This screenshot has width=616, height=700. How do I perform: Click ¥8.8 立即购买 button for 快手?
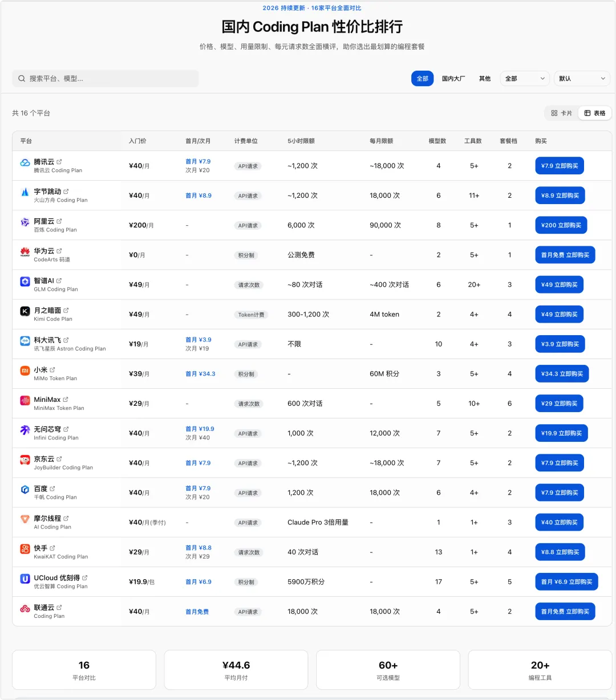pyautogui.click(x=560, y=552)
